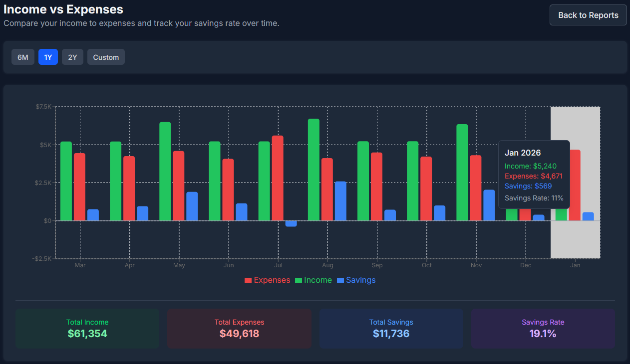The height and width of the screenshot is (364, 630).
Task: Click the Jan 2026 tooltip title
Action: [523, 153]
